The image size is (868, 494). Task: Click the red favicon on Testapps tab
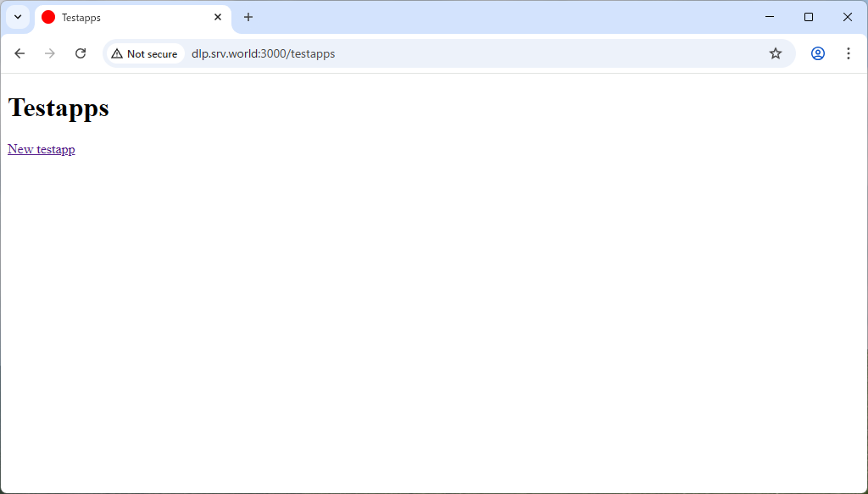(x=48, y=17)
